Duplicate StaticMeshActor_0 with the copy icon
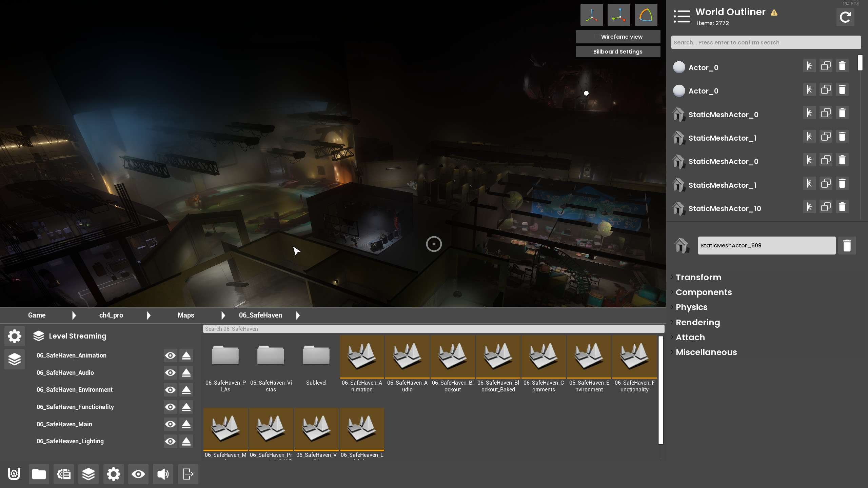The height and width of the screenshot is (488, 868). tap(826, 113)
